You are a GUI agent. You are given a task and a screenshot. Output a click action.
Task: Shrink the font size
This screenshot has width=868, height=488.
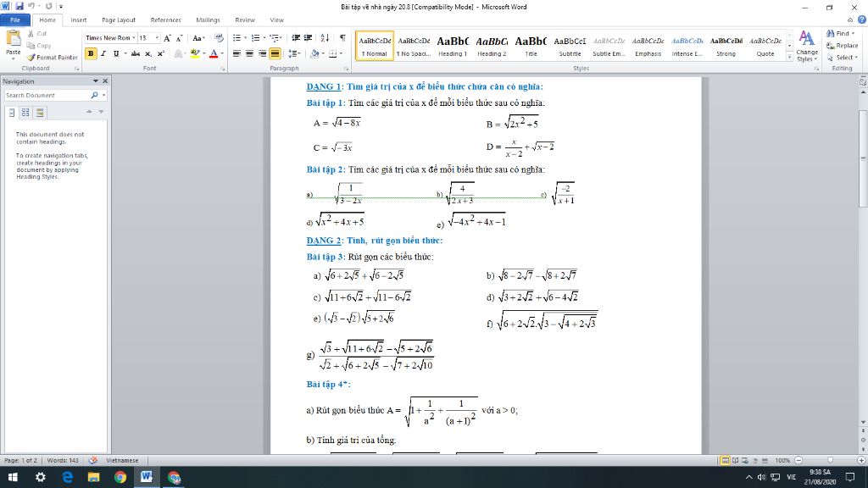coord(179,38)
